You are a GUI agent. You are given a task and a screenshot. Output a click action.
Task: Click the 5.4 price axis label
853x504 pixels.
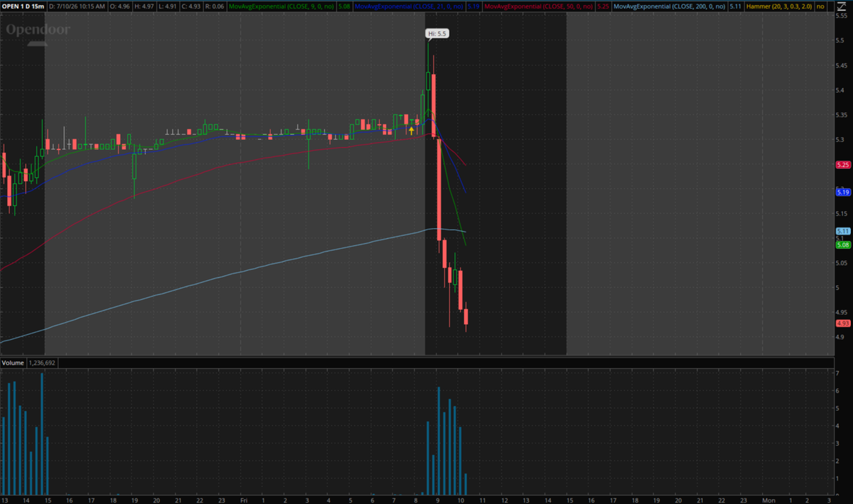tap(840, 90)
